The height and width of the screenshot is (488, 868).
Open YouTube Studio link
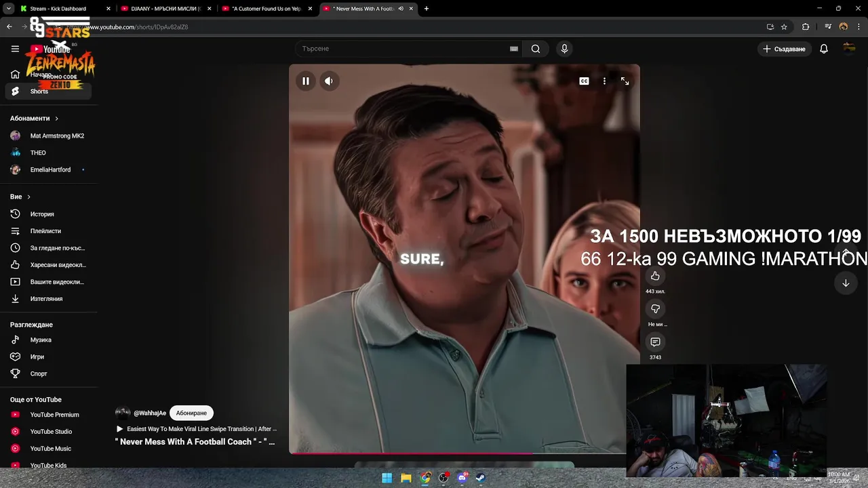tap(49, 432)
